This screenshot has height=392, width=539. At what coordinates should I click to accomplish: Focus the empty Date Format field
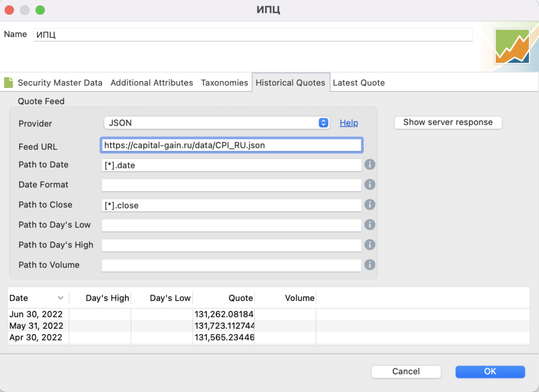tap(232, 185)
